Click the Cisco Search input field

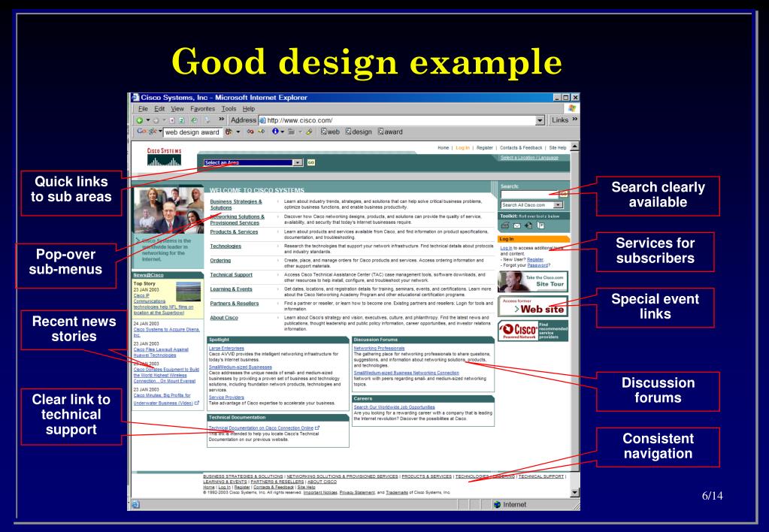(x=530, y=194)
